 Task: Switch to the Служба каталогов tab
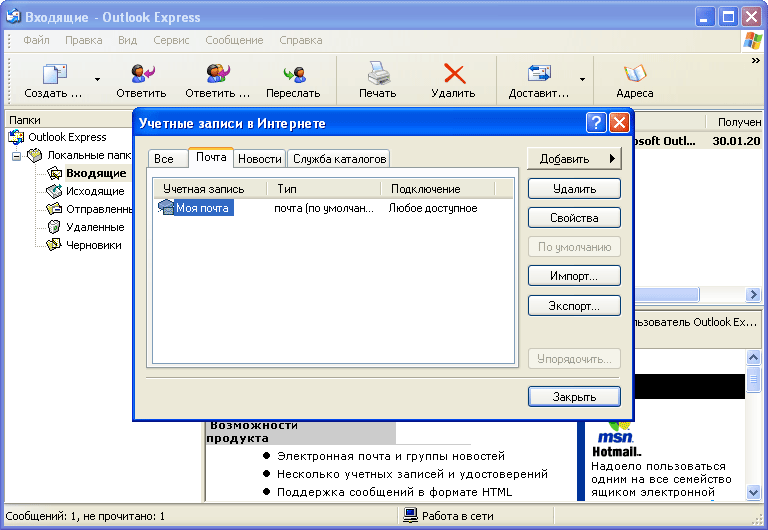[x=339, y=159]
